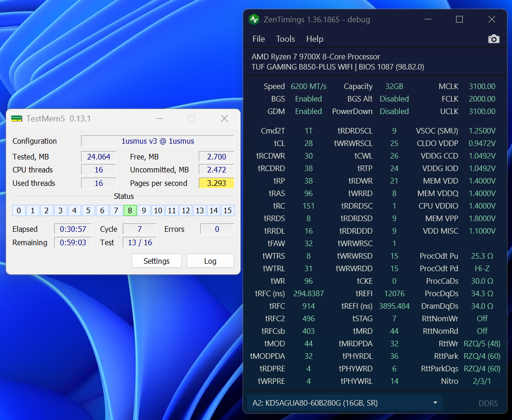The width and height of the screenshot is (512, 420).
Task: Click the Tested MB value 24.064
Action: point(99,157)
